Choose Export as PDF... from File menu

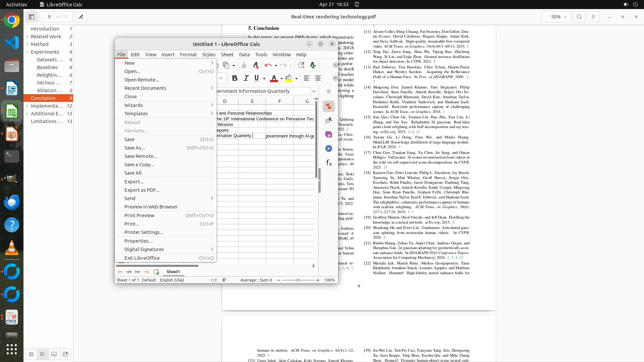(x=142, y=190)
